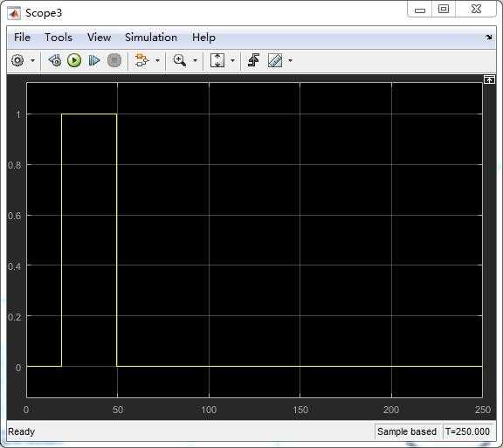This screenshot has width=503, height=448.
Task: Run the simulation with green play button
Action: (x=74, y=60)
